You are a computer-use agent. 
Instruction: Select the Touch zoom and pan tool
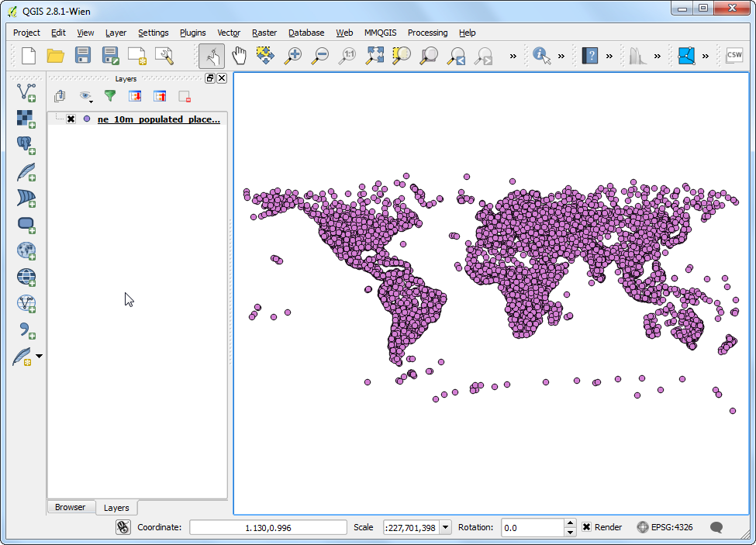pos(212,57)
